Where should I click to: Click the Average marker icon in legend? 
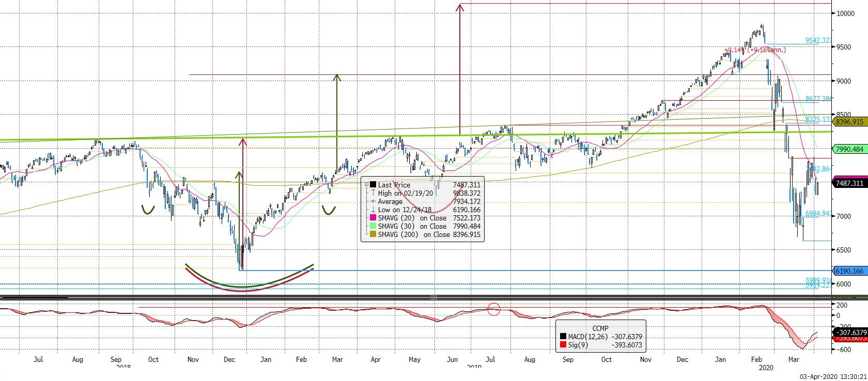click(373, 201)
